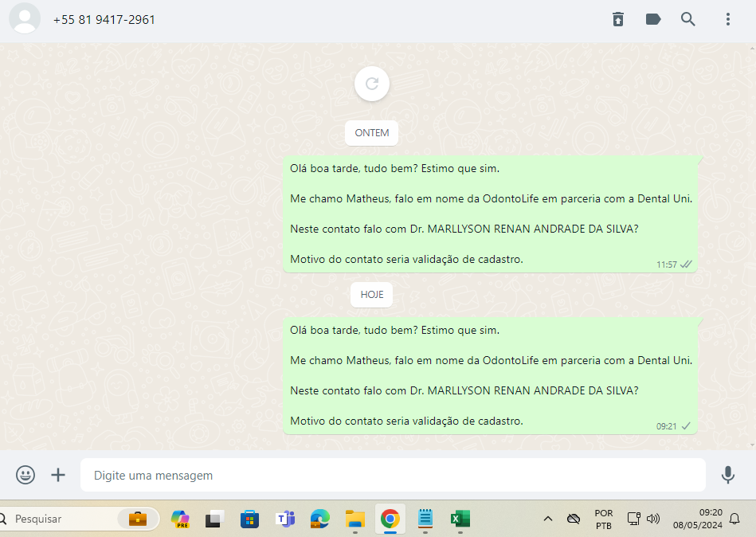Open Excel from the taskbar
The height and width of the screenshot is (537, 756).
point(460,519)
